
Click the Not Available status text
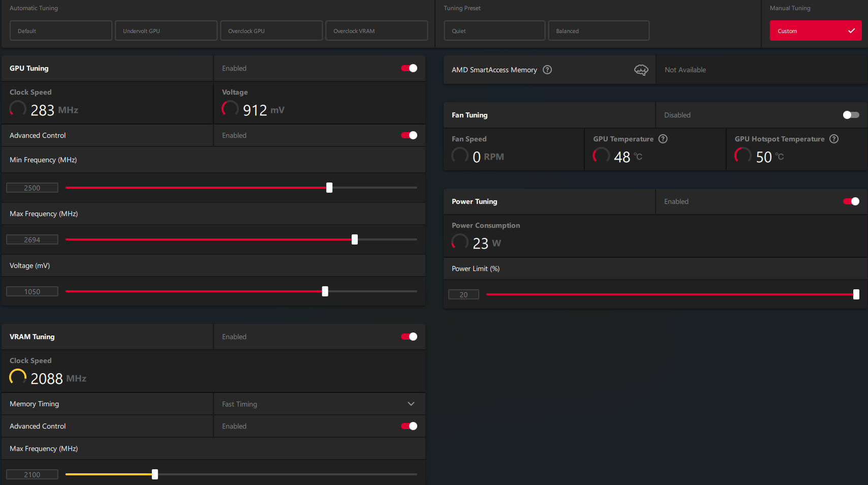(x=685, y=70)
